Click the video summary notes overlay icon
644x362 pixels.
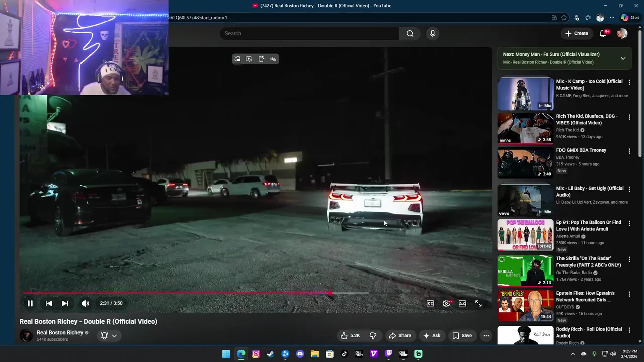[x=261, y=59]
